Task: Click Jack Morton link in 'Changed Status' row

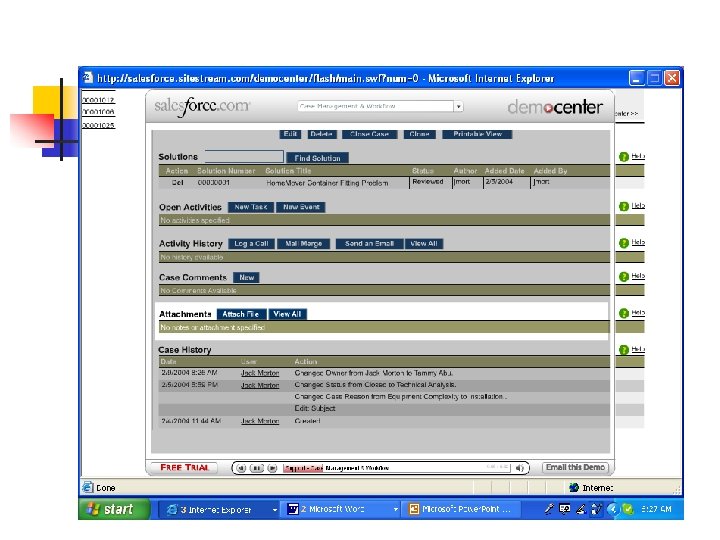Action: 260,385
